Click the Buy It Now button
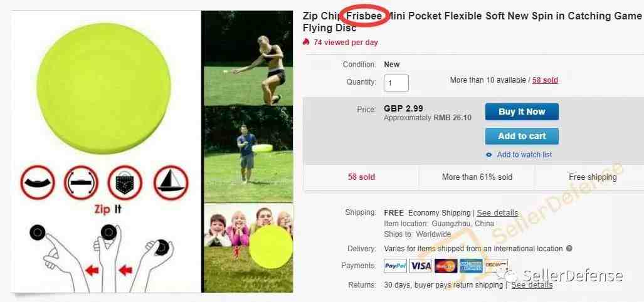The image size is (644, 302). point(522,112)
